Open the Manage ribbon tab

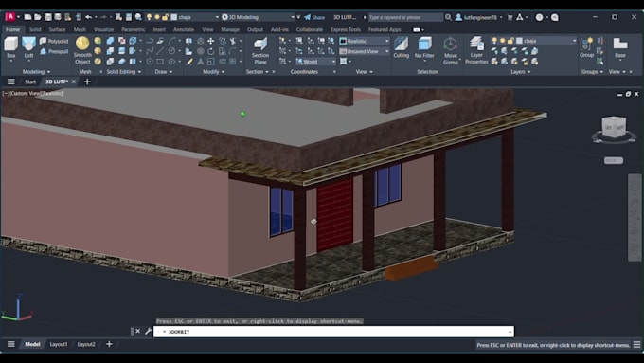(230, 29)
